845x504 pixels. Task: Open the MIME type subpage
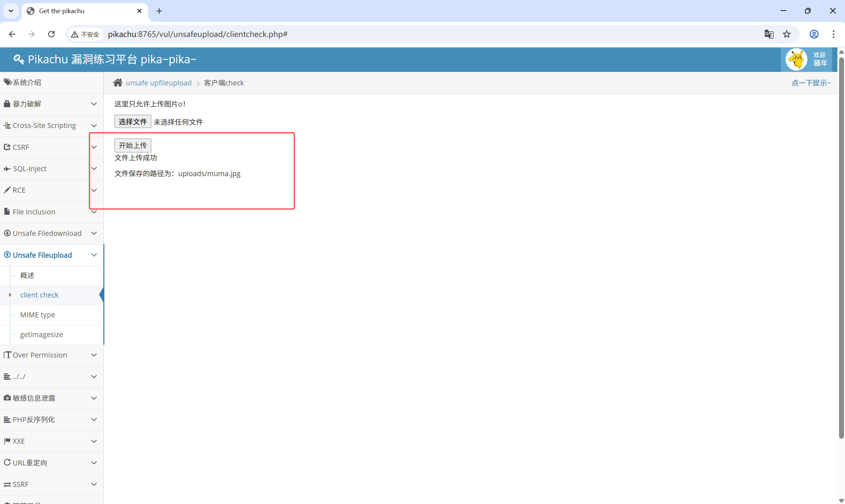37,314
